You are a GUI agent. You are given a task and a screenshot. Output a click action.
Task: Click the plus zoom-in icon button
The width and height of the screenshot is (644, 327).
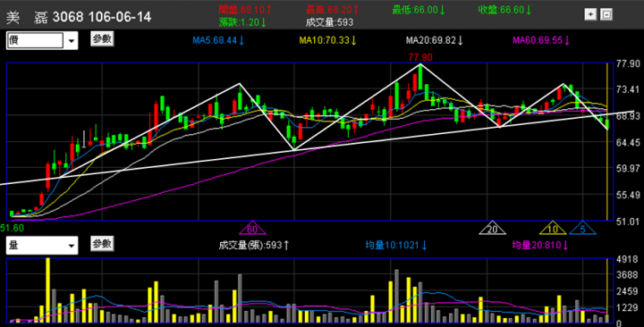590,15
